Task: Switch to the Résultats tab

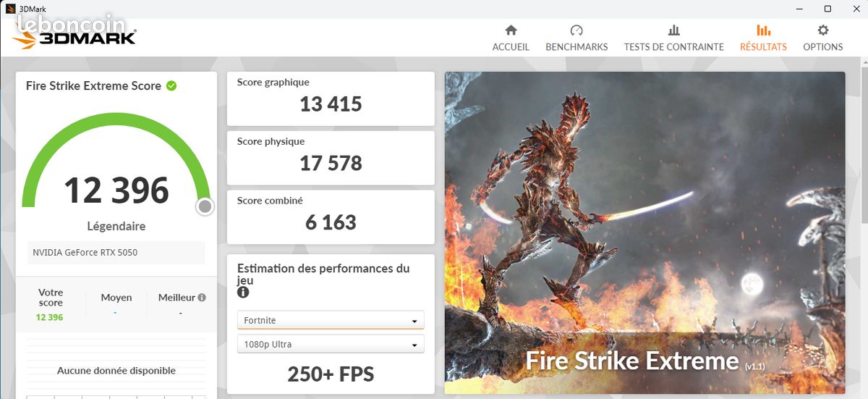Action: point(763,38)
